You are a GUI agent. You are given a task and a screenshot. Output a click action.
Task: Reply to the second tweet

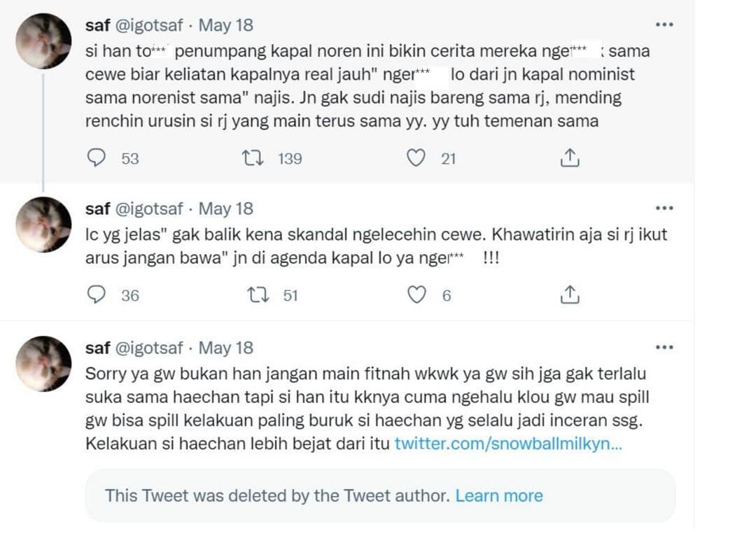point(97,295)
